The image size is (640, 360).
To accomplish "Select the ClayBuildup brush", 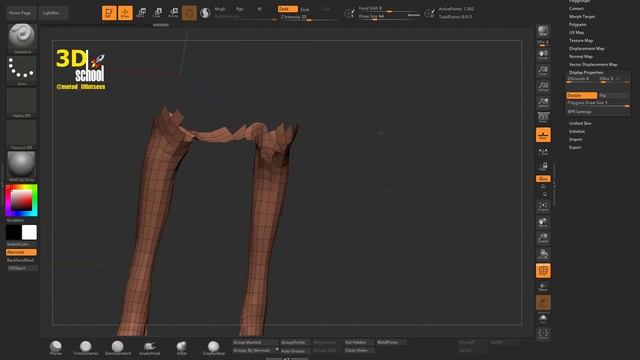I will (214, 348).
